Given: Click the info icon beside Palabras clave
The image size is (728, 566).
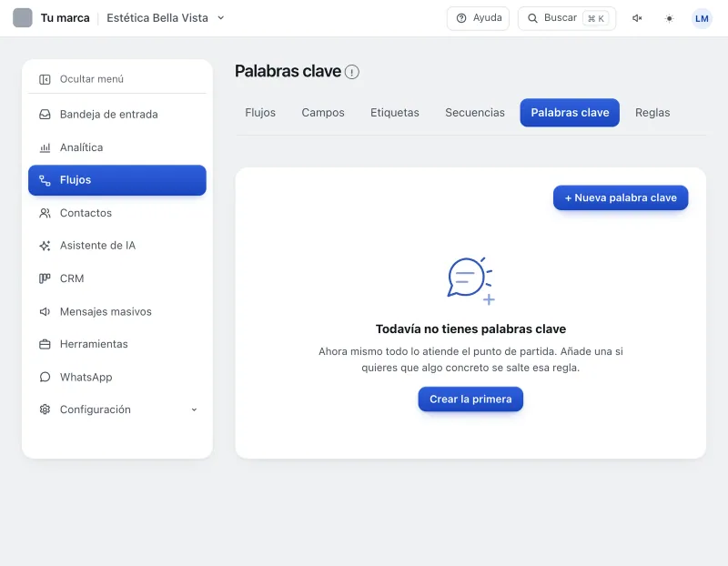Looking at the screenshot, I should [x=352, y=72].
